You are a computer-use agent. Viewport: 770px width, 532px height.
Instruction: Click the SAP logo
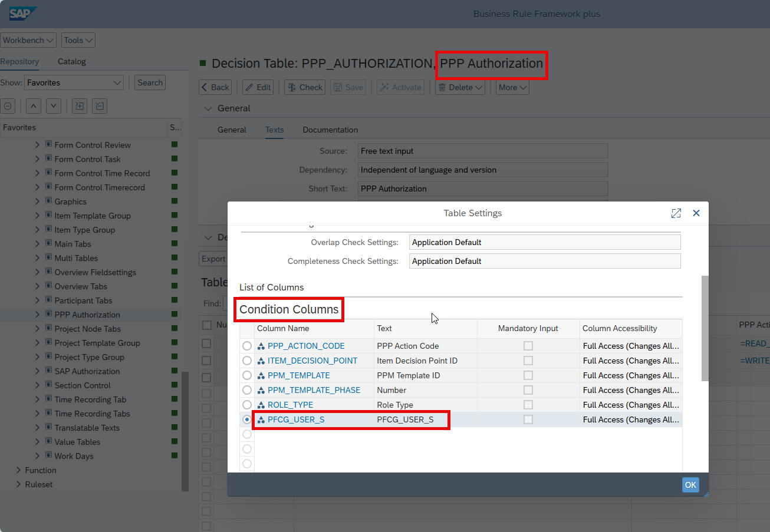point(23,14)
